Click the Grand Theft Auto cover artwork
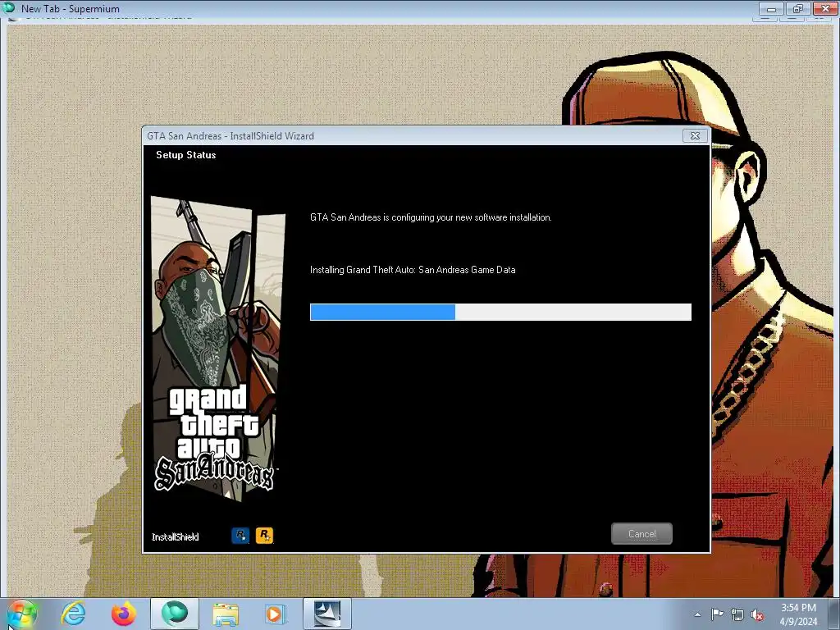Image resolution: width=840 pixels, height=630 pixels. pyautogui.click(x=217, y=348)
